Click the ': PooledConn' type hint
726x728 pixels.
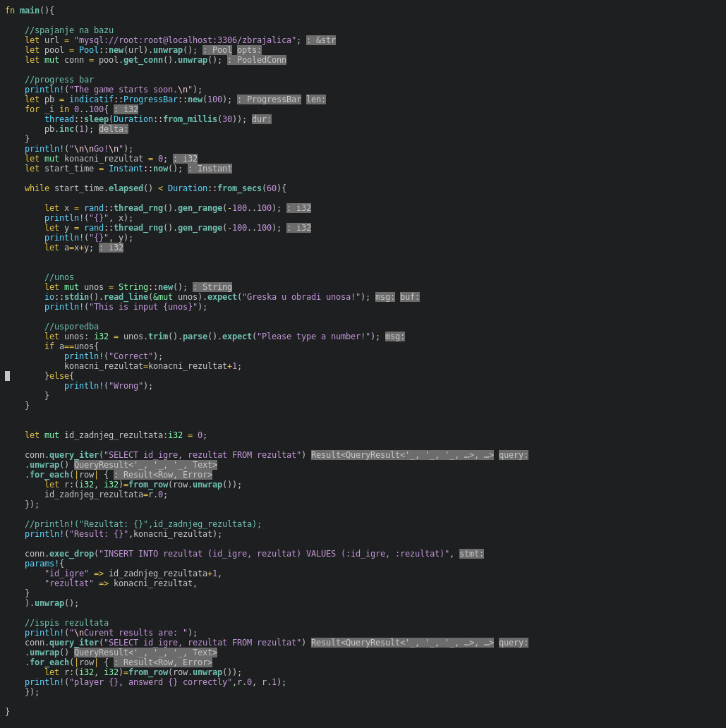pos(257,60)
